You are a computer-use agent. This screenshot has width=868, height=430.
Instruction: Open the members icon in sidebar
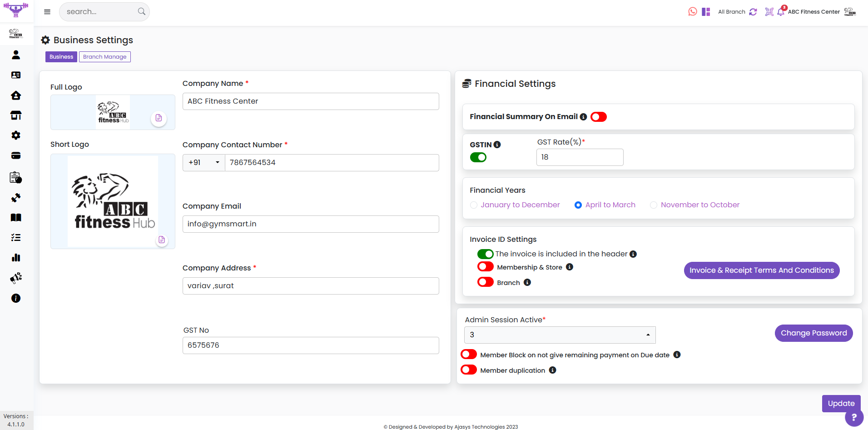16,55
